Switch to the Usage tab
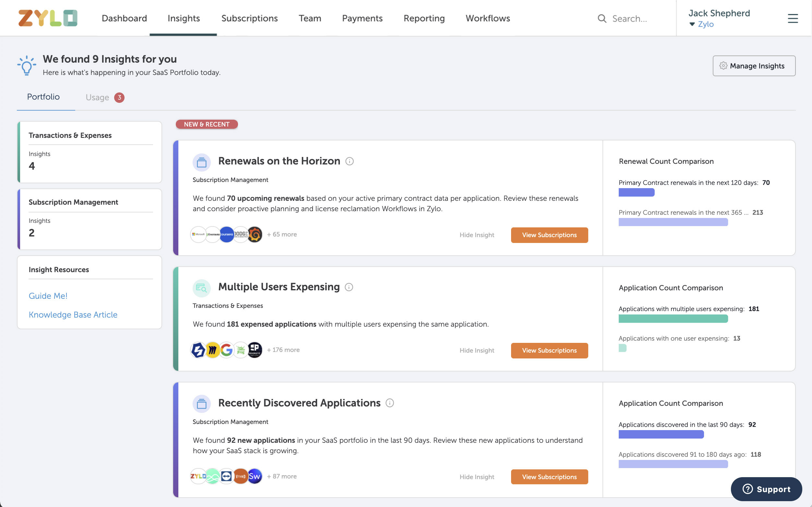The width and height of the screenshot is (812, 507). [98, 97]
